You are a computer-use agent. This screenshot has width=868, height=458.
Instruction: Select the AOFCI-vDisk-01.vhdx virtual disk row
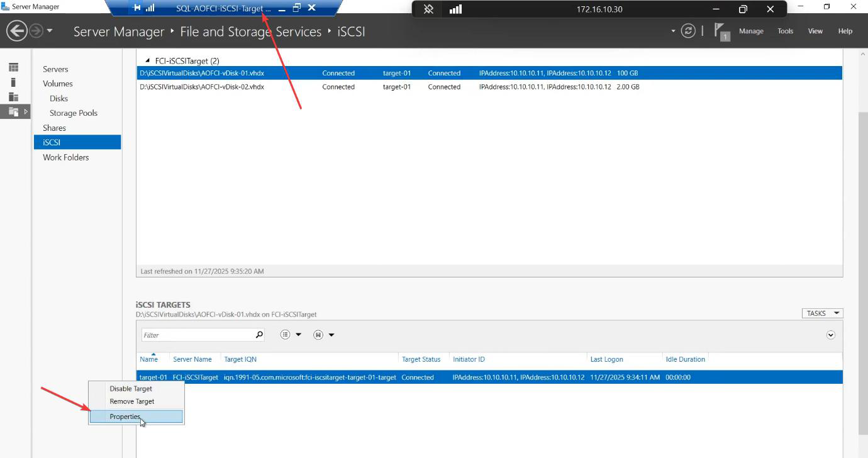click(x=489, y=73)
